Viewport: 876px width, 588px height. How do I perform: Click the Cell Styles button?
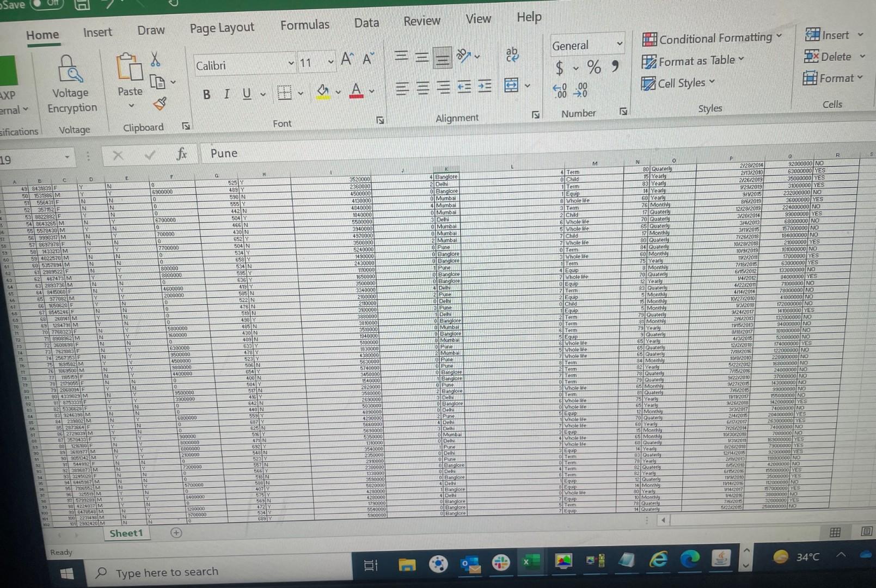pyautogui.click(x=680, y=83)
